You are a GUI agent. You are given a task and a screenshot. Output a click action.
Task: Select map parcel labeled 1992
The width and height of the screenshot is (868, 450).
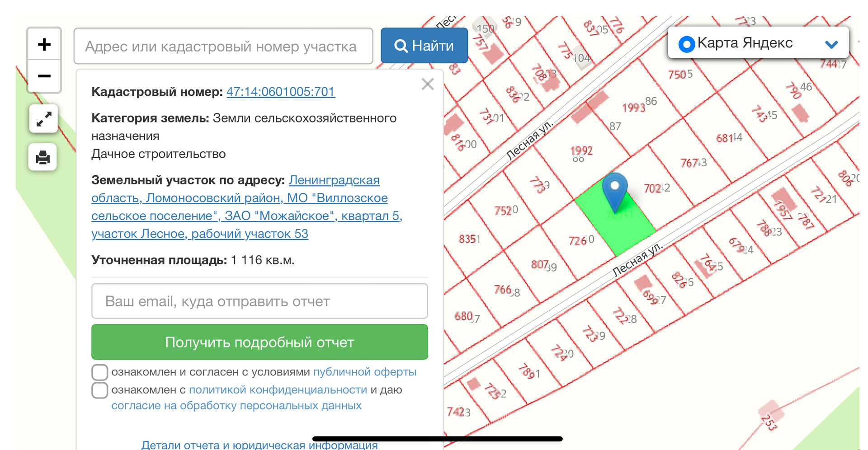pyautogui.click(x=581, y=150)
